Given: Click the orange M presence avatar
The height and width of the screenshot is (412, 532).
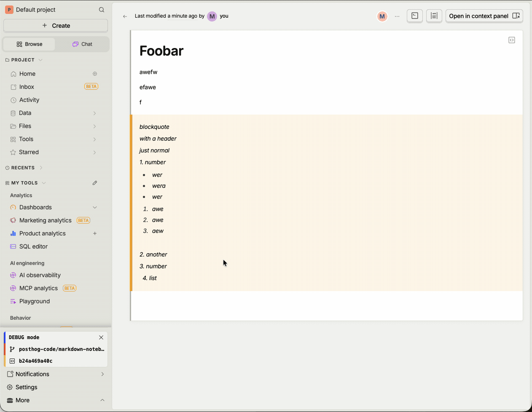Looking at the screenshot, I should (x=382, y=16).
